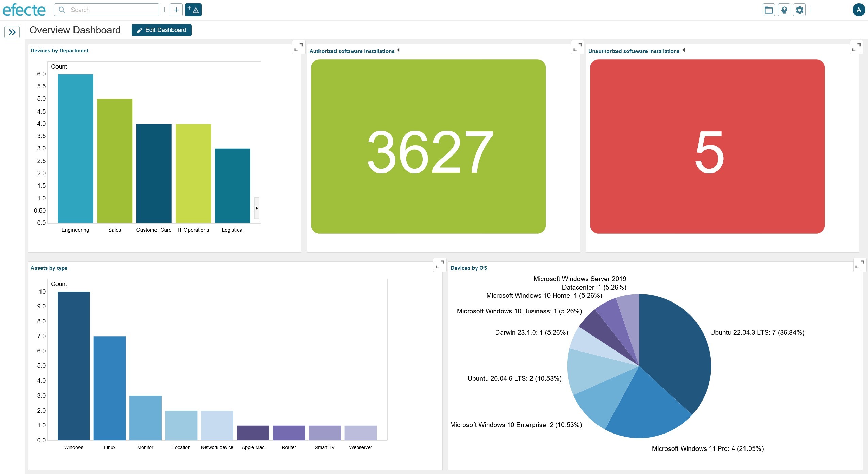This screenshot has height=474, width=868.
Task: Maximize the Assets by type widget
Action: [440, 264]
